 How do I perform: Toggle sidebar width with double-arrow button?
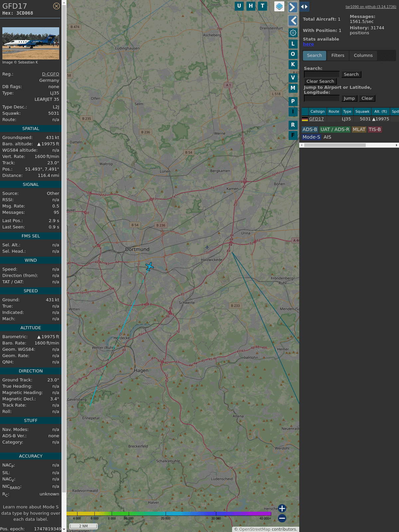(x=304, y=6)
